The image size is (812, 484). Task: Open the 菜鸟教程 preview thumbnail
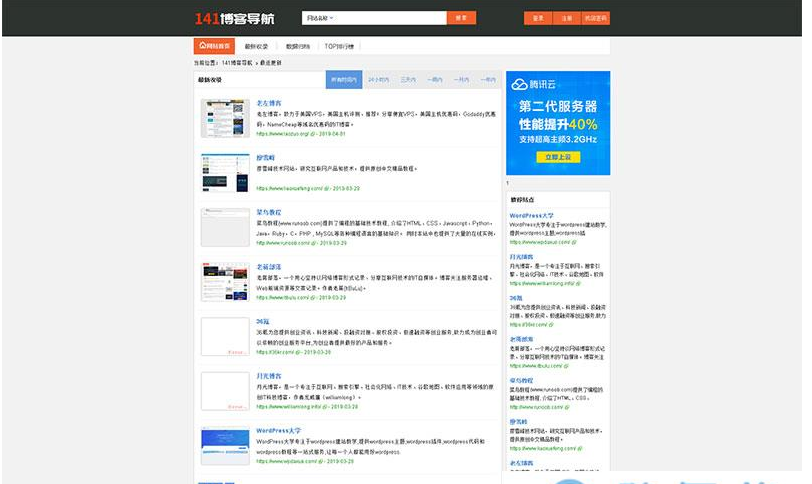pos(224,227)
